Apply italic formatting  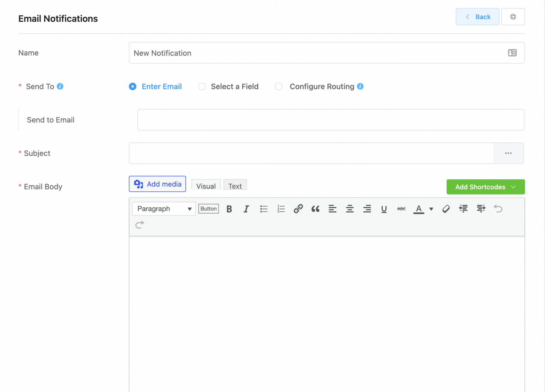(x=246, y=209)
